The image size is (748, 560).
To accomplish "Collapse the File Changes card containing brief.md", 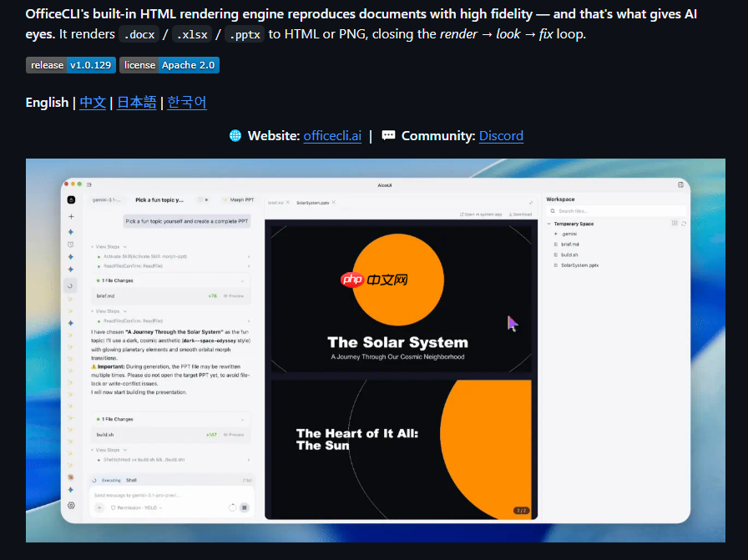I will 242,281.
